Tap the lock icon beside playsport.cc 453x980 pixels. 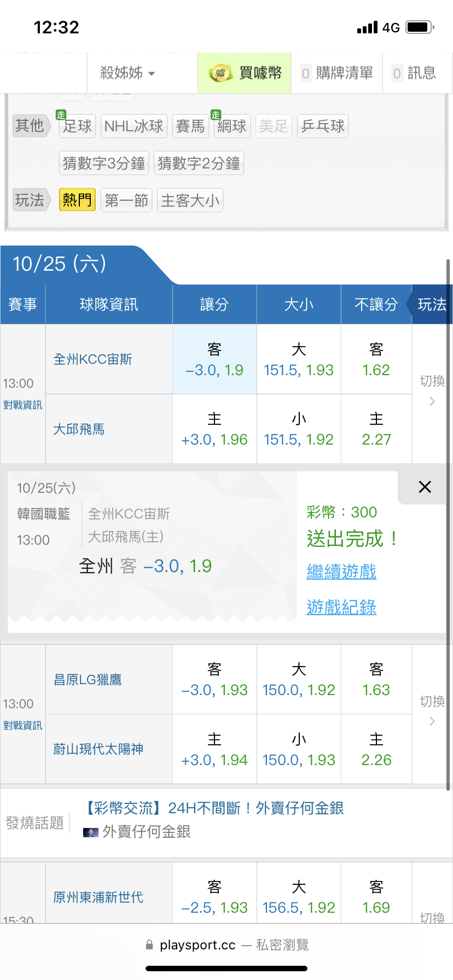pyautogui.click(x=149, y=945)
